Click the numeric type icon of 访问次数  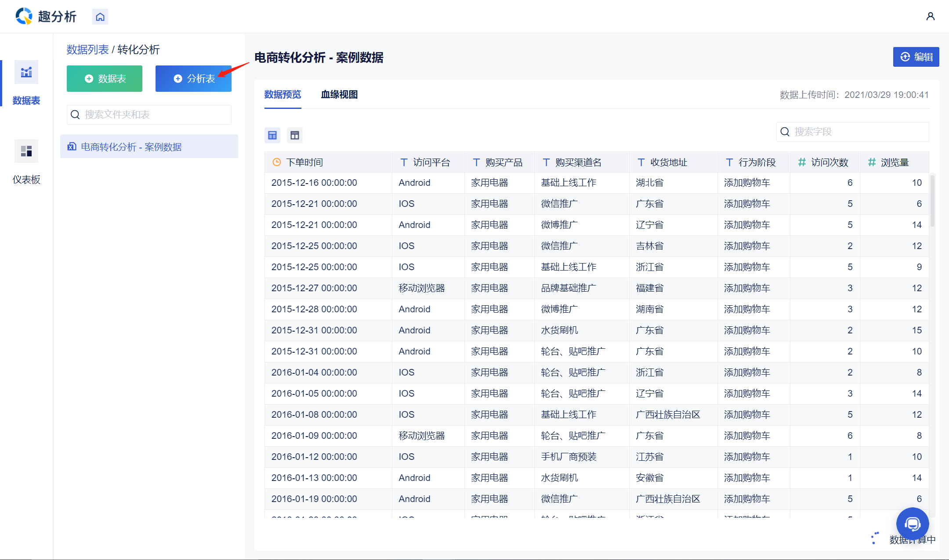click(802, 163)
